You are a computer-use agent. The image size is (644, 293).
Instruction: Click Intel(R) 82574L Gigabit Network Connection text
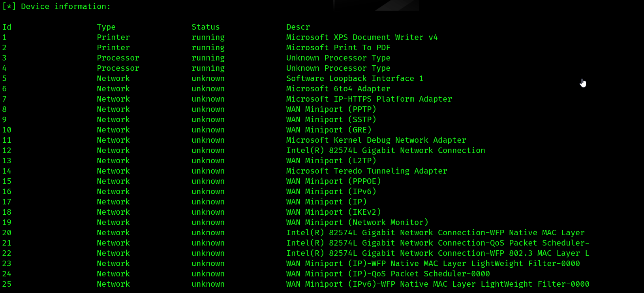(386, 150)
